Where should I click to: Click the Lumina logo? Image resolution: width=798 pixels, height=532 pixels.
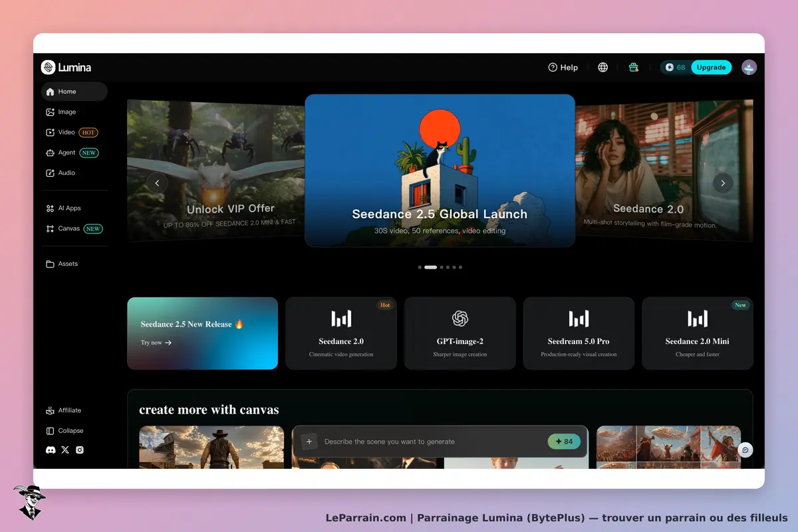(66, 67)
